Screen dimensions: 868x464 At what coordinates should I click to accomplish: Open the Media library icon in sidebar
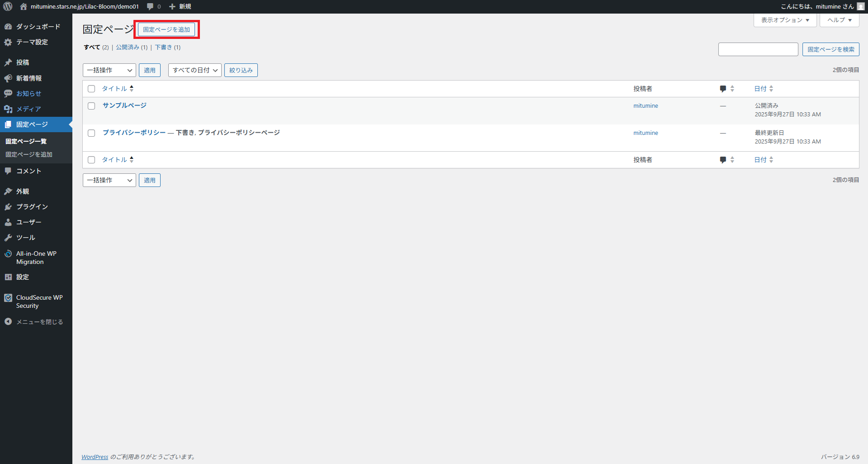pos(8,109)
